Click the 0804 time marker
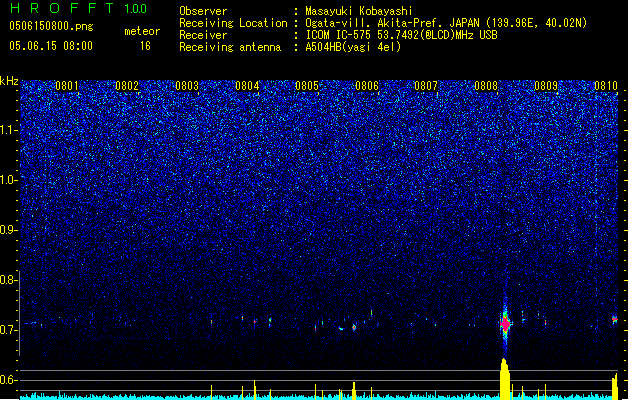 pyautogui.click(x=247, y=86)
